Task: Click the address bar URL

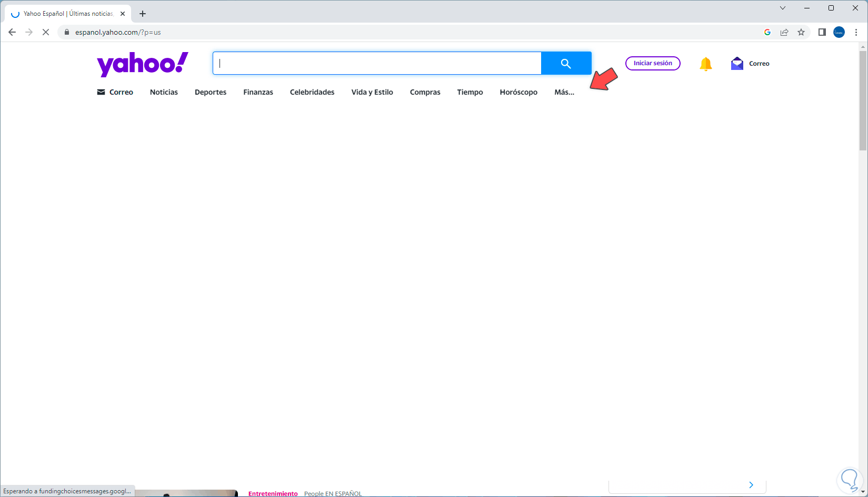Action: click(118, 32)
